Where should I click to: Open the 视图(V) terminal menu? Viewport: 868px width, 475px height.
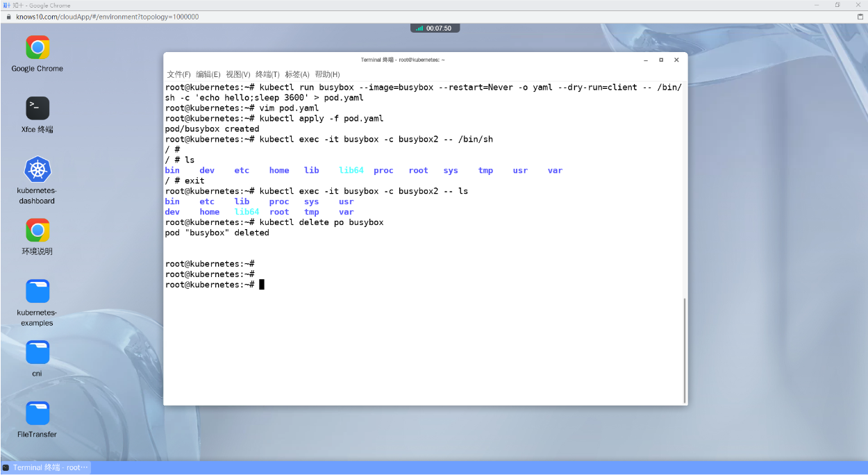238,74
